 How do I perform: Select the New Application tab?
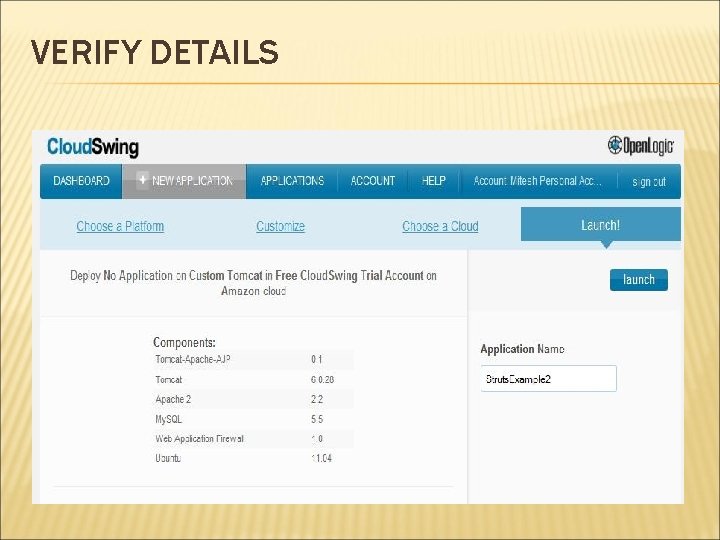click(x=184, y=181)
